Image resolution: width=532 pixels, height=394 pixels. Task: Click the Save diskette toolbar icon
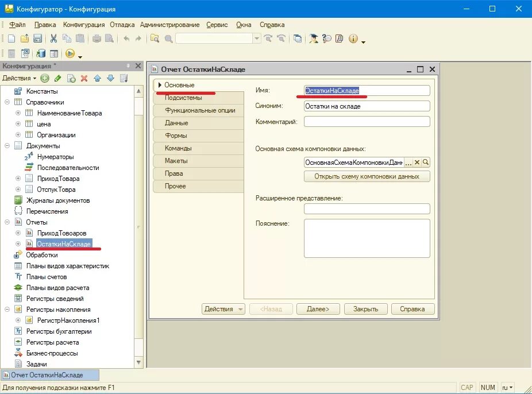(38, 38)
